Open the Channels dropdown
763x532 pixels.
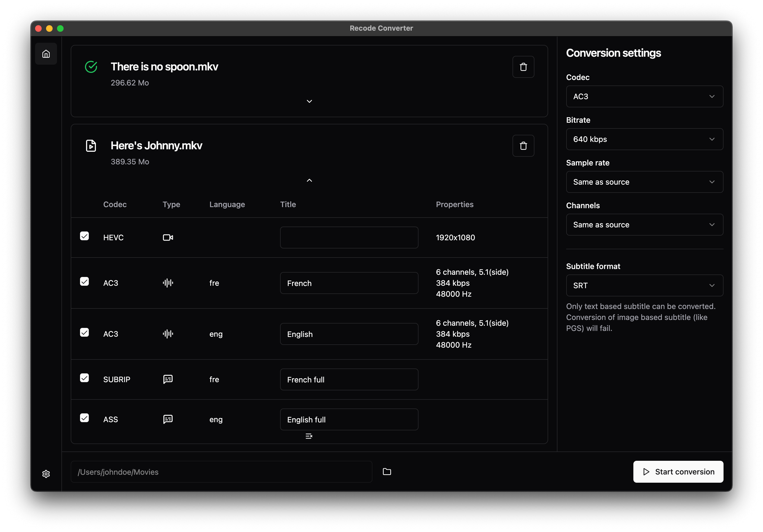coord(644,225)
